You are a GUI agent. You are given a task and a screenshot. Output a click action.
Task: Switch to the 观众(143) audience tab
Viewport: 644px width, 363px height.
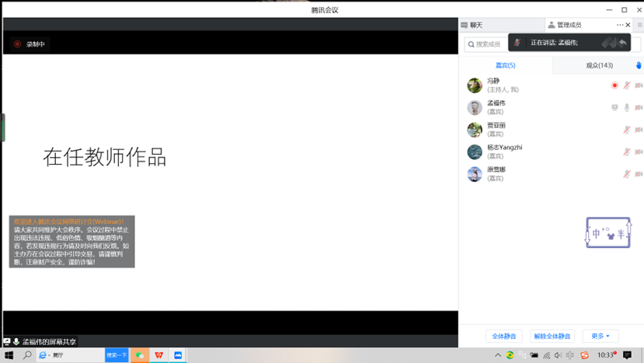599,65
